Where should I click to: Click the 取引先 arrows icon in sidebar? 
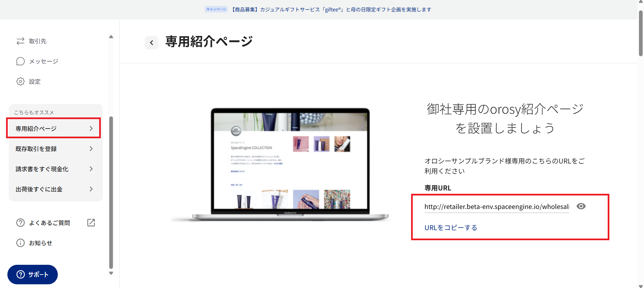(x=21, y=41)
